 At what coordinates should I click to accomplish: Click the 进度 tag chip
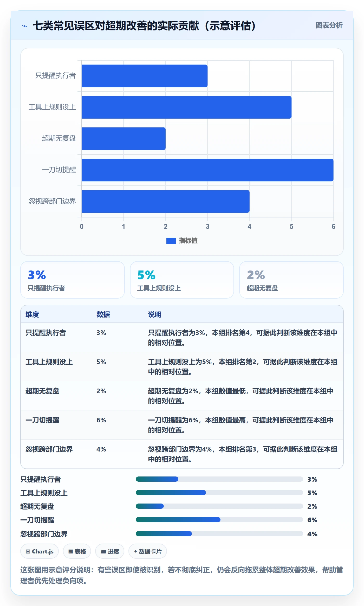(x=110, y=551)
